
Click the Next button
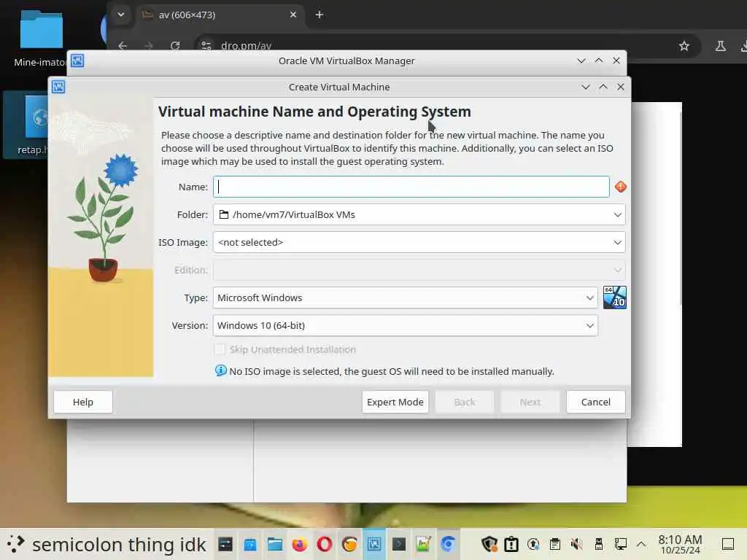point(530,402)
